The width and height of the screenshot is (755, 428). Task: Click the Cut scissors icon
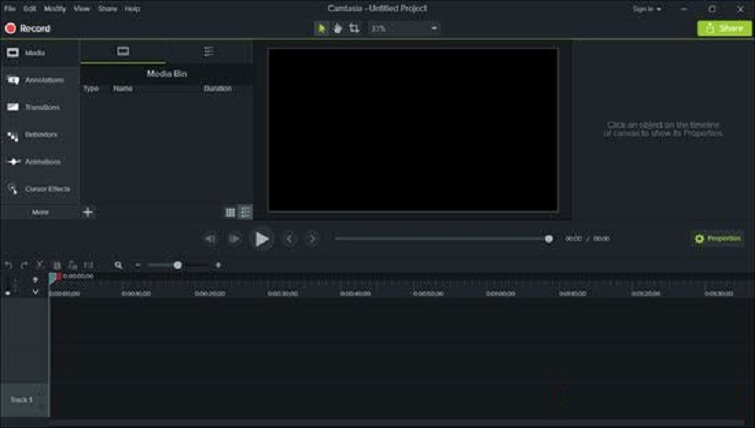(x=40, y=265)
